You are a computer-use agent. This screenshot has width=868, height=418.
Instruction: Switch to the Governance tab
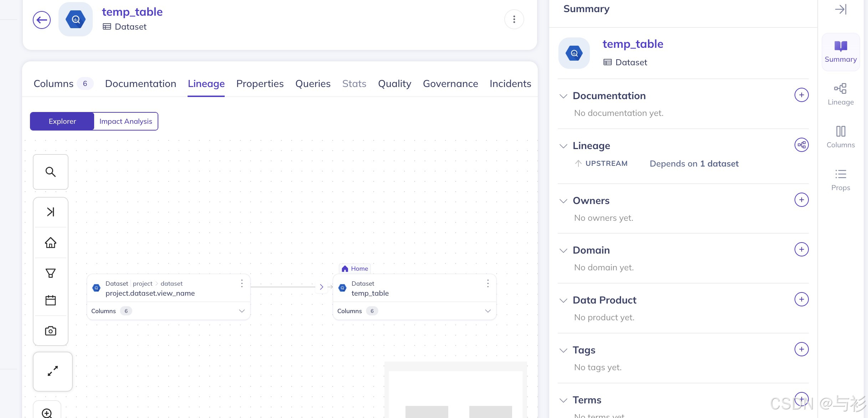pyautogui.click(x=450, y=83)
